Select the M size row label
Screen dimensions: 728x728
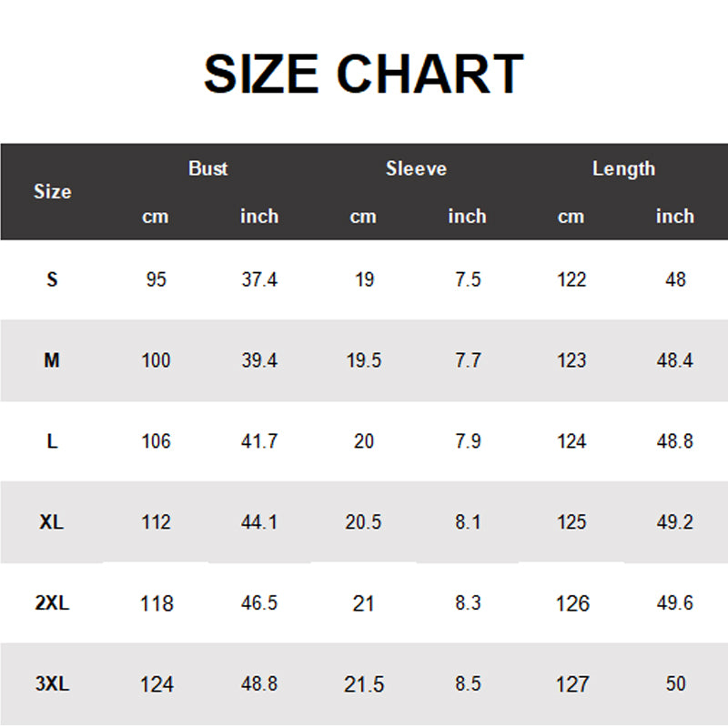click(x=52, y=360)
